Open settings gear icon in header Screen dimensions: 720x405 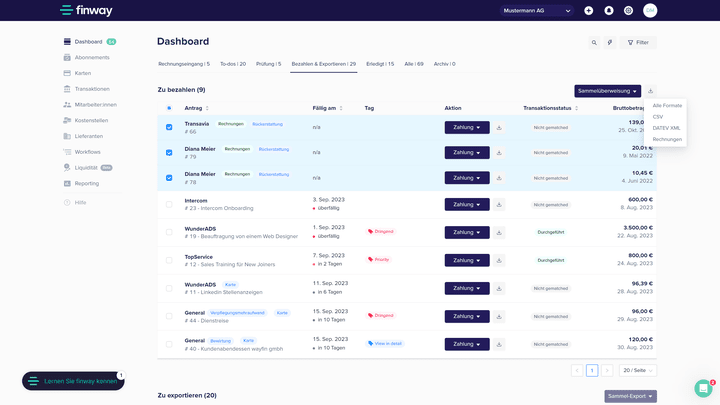(x=628, y=11)
